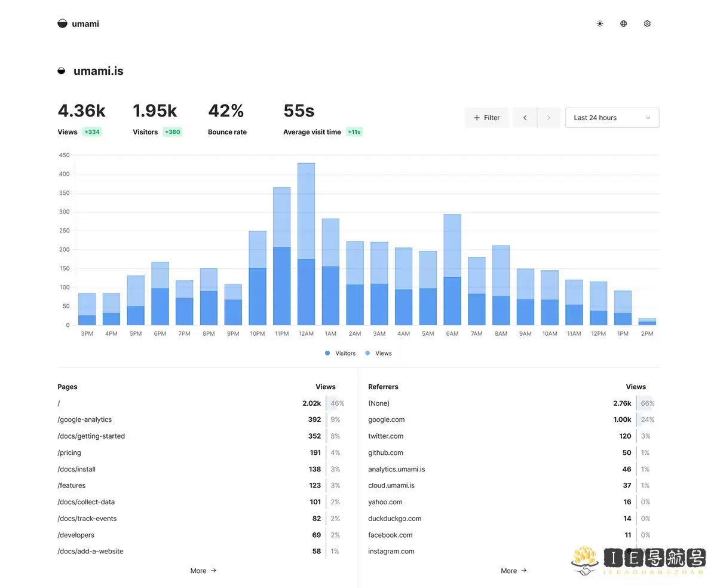The width and height of the screenshot is (717, 588).
Task: Select the 12AM bar in chart
Action: pos(306,244)
